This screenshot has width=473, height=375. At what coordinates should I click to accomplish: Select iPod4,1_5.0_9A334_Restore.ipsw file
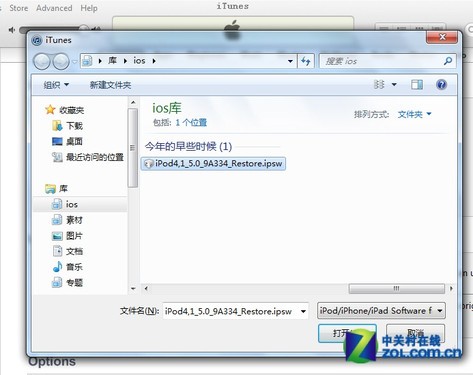tap(213, 164)
